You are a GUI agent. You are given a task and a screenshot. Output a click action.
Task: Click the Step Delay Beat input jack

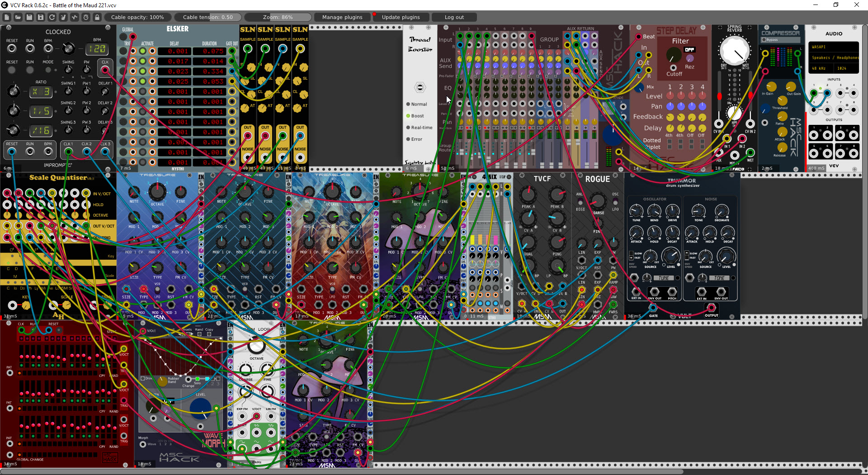pos(638,37)
